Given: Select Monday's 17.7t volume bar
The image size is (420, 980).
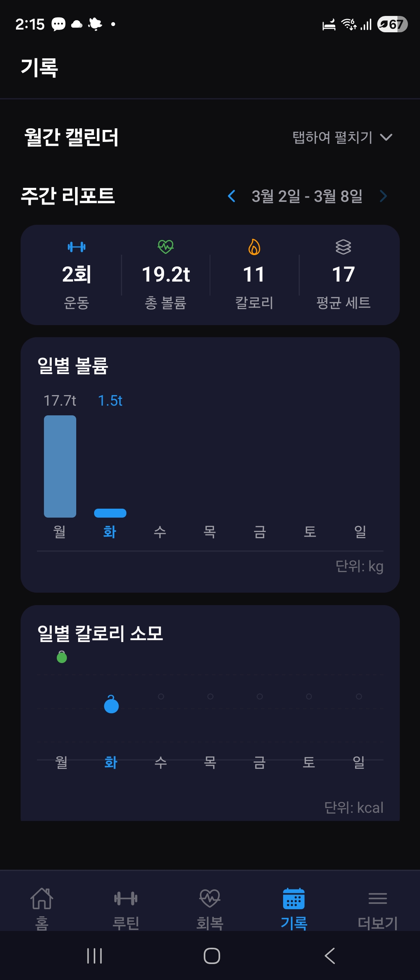Looking at the screenshot, I should (x=60, y=466).
